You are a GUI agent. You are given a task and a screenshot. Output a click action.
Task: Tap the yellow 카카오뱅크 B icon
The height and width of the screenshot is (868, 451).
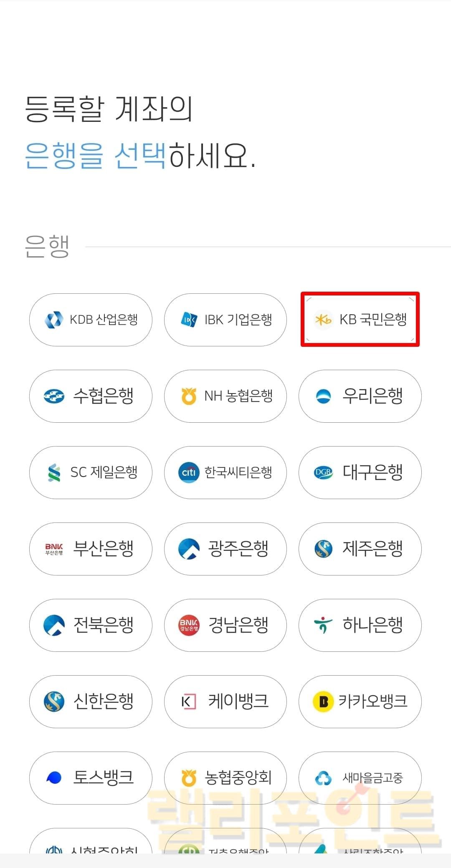point(323,701)
